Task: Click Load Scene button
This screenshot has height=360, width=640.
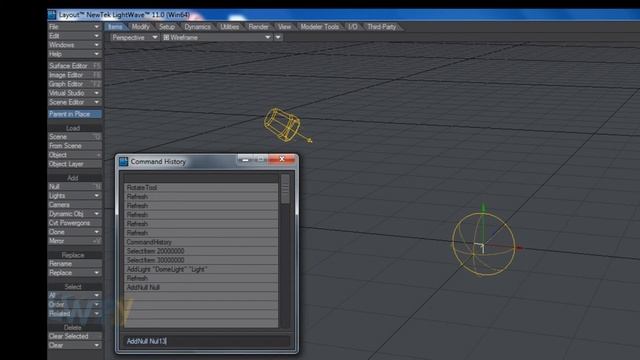Action: [x=74, y=137]
